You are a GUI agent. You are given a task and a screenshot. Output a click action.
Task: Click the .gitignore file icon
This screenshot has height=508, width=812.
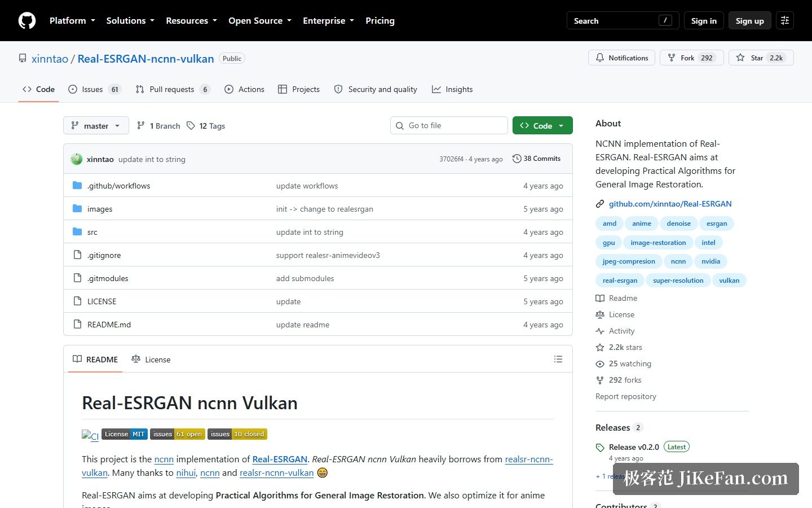[77, 255]
